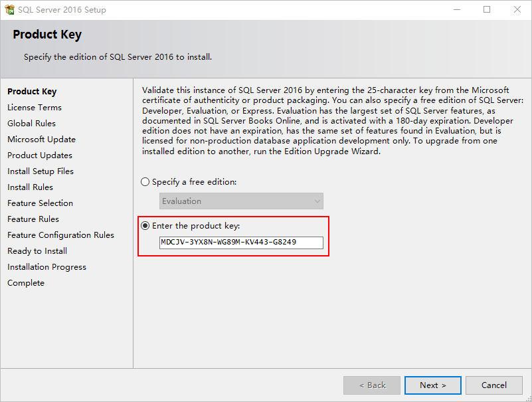Select Feature Configuration Rules step

click(x=60, y=235)
